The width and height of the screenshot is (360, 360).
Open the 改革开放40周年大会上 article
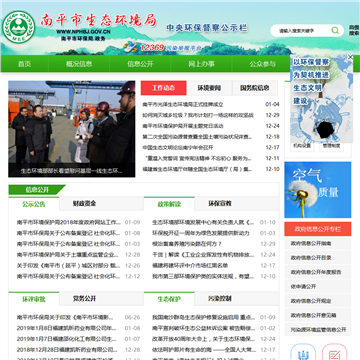click(x=204, y=339)
